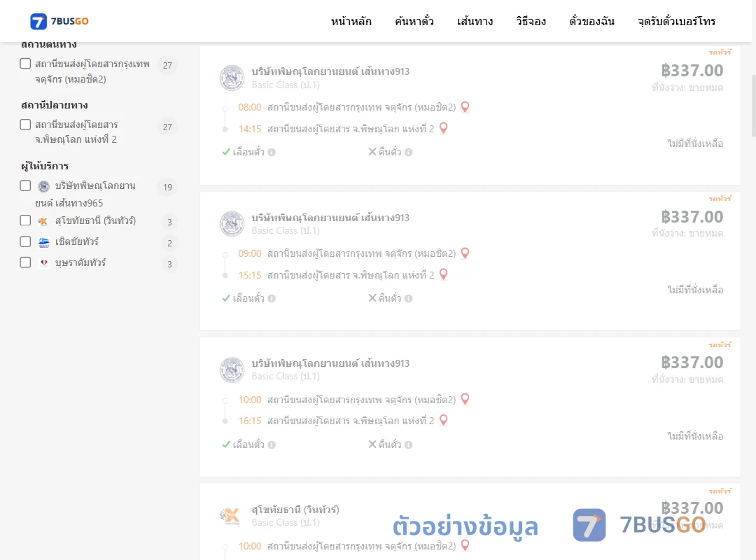
Task: Click ฿337.00 price on 09:00 trip
Action: point(692,216)
